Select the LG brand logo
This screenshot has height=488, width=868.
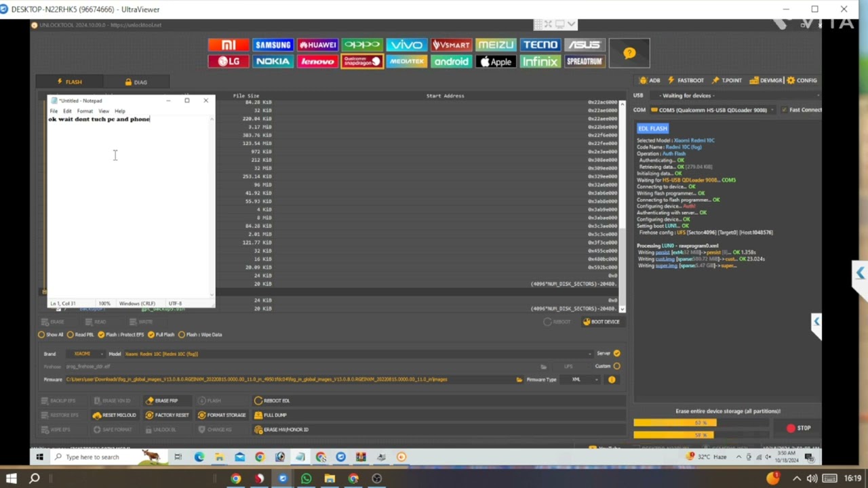click(229, 61)
